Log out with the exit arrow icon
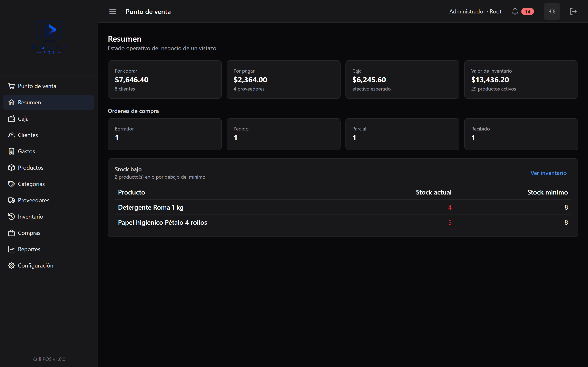588x367 pixels. pos(573,11)
